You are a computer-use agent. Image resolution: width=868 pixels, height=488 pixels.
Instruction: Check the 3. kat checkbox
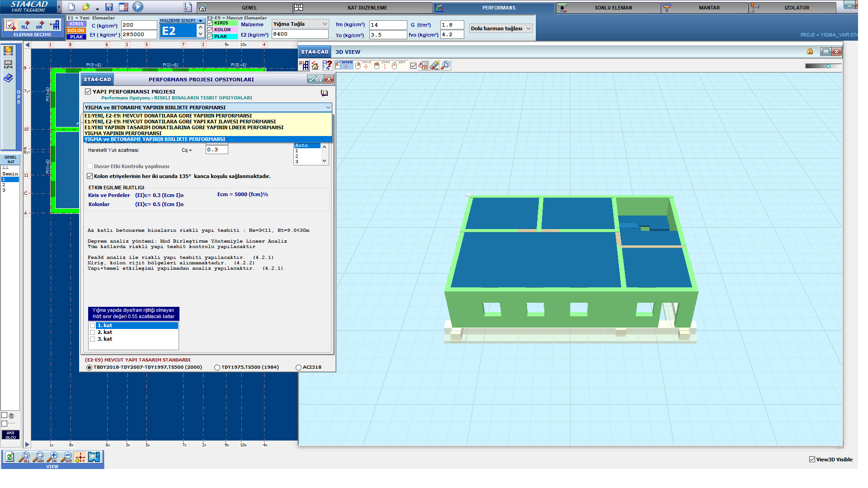pos(93,339)
